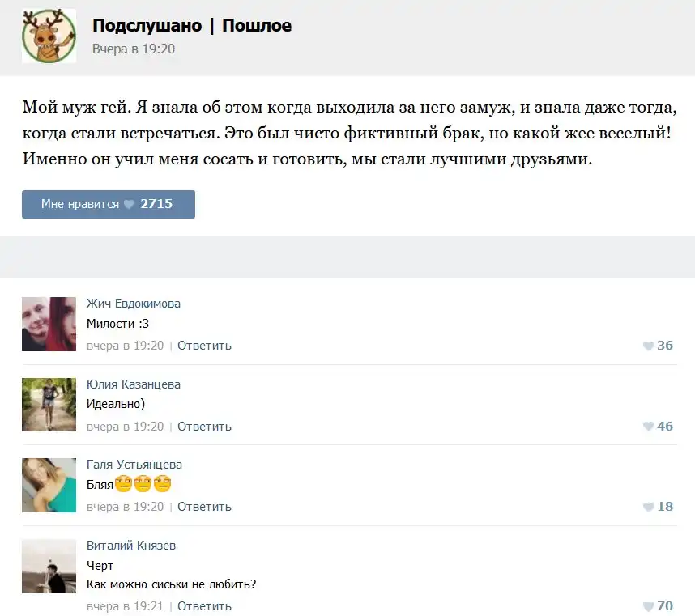Open Юлия Казанцева's avatar thumbnail
The image size is (695, 616).
[x=49, y=405]
